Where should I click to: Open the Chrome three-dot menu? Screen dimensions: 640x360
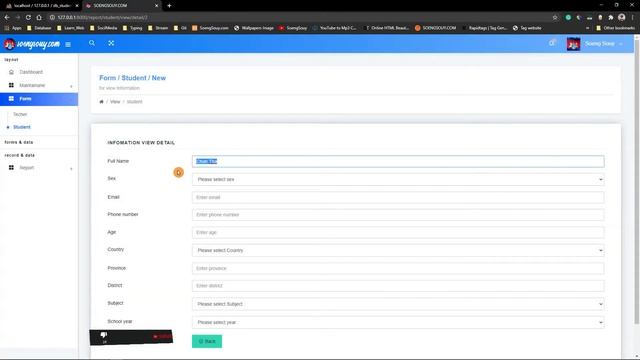[632, 17]
